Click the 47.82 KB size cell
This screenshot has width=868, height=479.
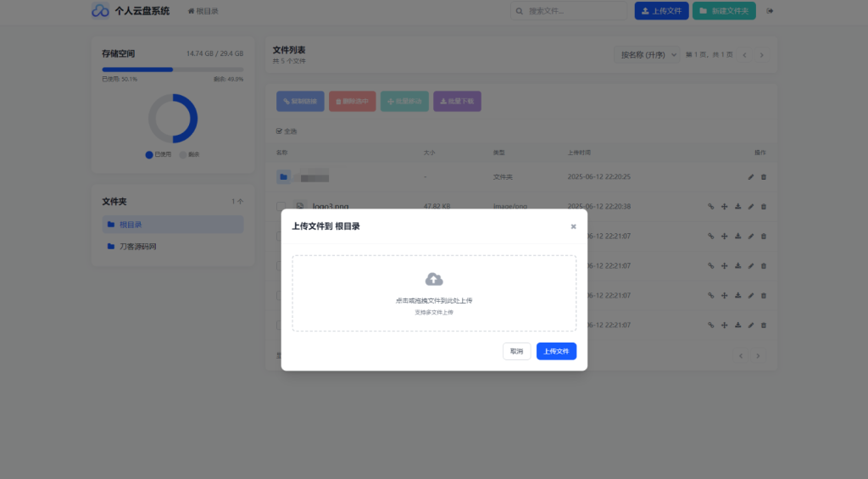point(437,206)
